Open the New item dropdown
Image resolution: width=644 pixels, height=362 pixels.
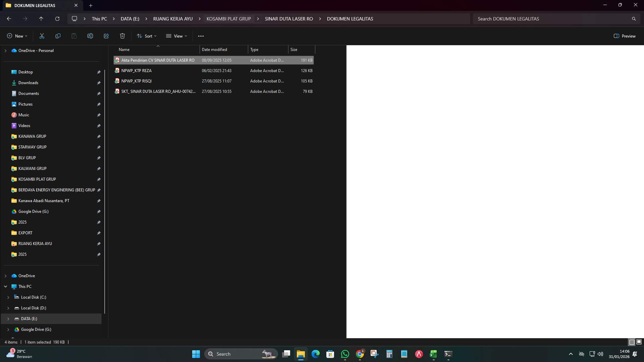17,36
